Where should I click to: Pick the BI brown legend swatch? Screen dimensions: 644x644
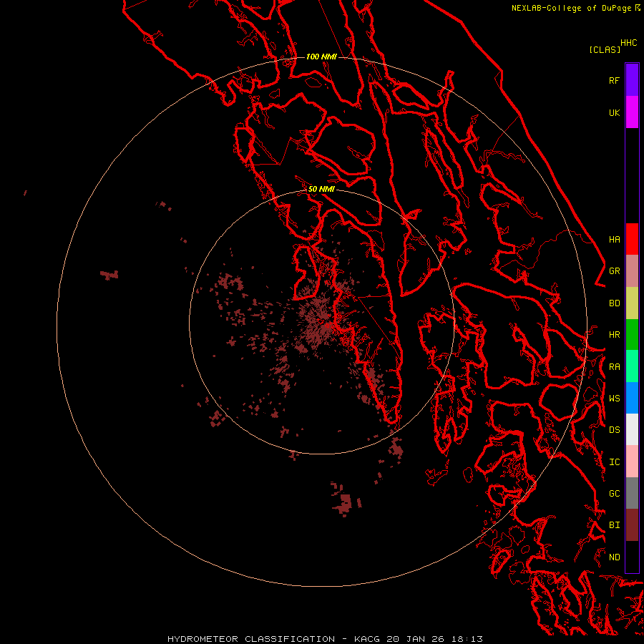(x=632, y=525)
